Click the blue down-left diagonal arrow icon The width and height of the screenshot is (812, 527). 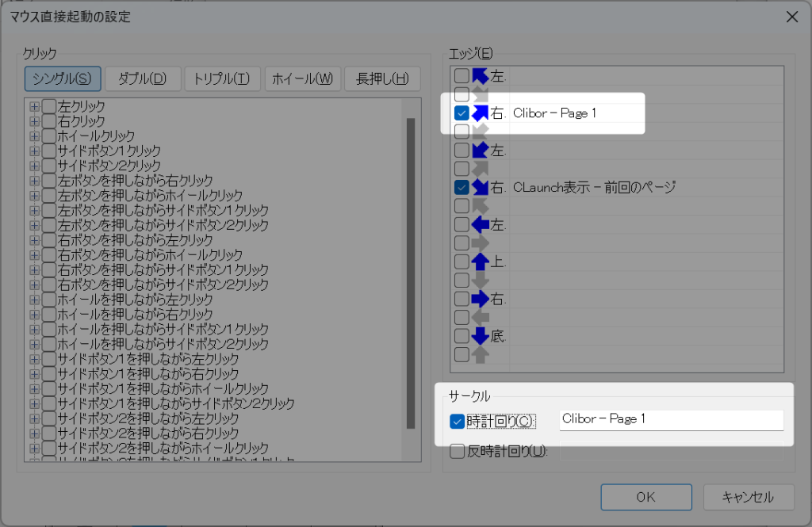tap(481, 150)
